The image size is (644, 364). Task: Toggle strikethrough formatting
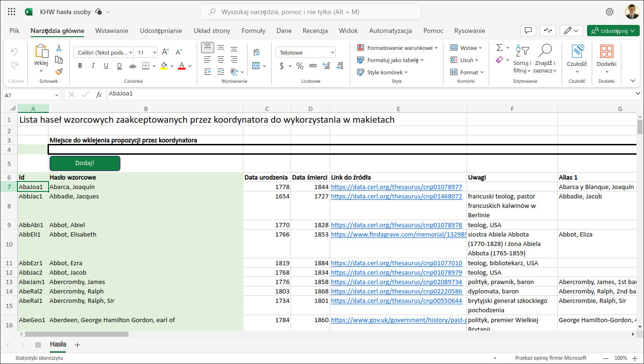[x=132, y=66]
